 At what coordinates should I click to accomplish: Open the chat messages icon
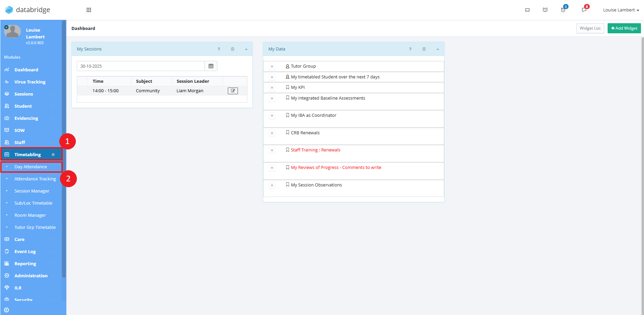click(584, 10)
